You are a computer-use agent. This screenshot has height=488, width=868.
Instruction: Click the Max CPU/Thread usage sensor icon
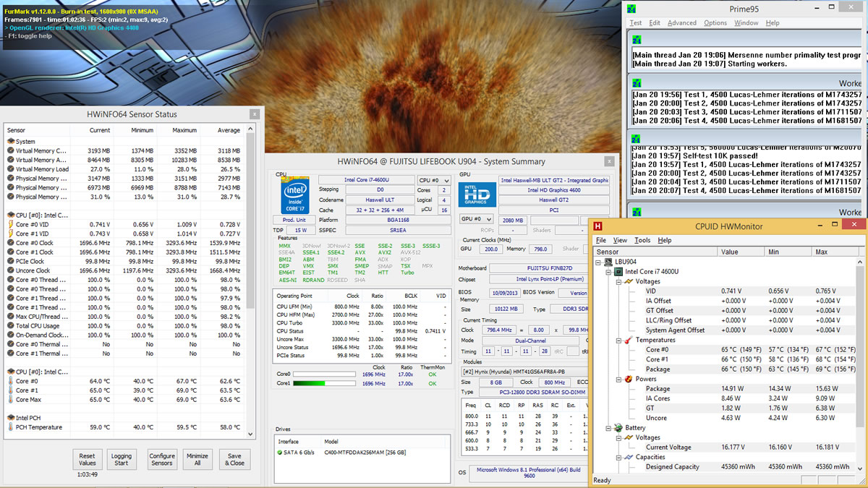(10, 317)
